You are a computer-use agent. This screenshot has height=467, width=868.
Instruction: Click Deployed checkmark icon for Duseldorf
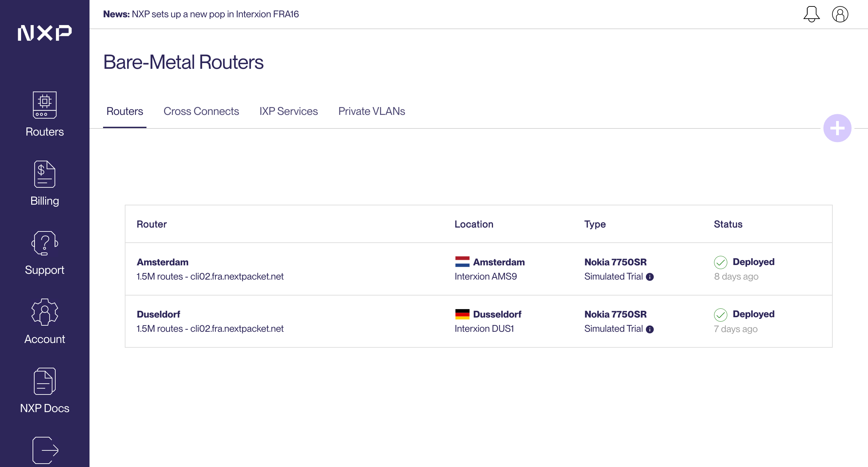pos(721,315)
